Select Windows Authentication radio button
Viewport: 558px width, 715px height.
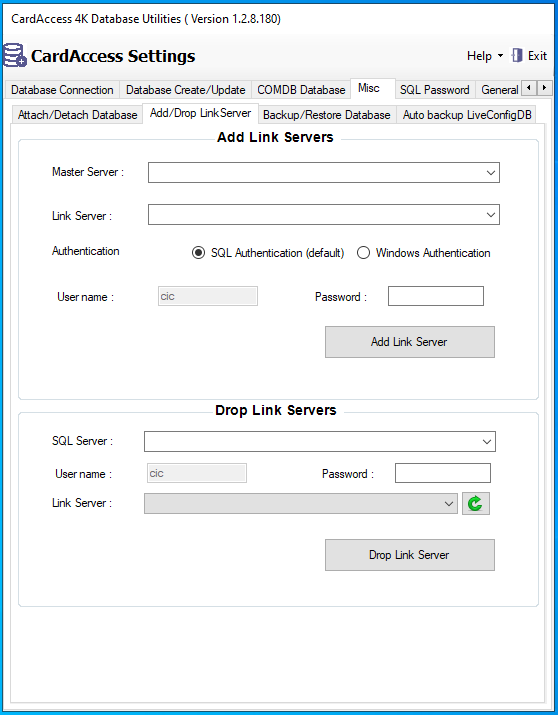click(x=363, y=253)
